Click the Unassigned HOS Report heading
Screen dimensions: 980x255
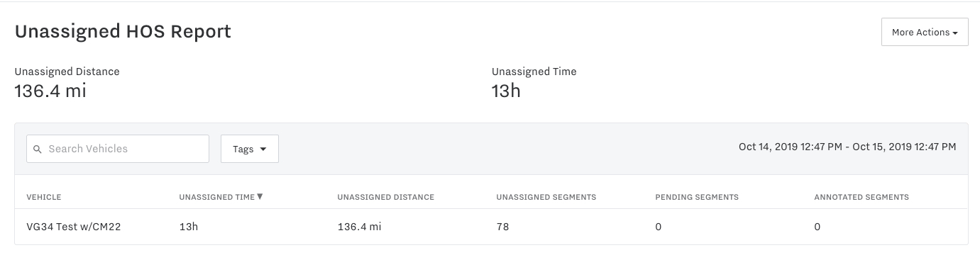[x=123, y=32]
